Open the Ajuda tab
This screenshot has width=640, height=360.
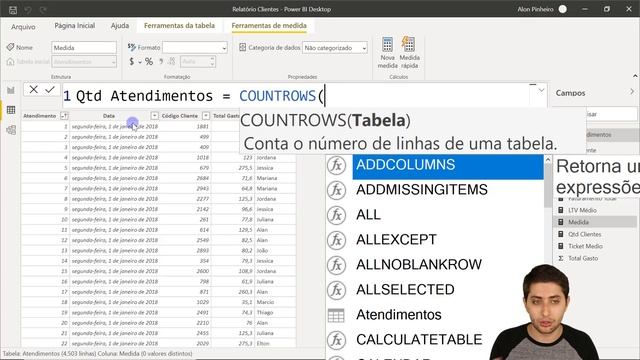coord(120,26)
